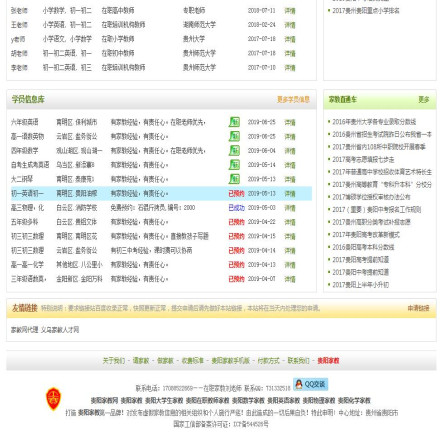The height and width of the screenshot is (440, 440).
Task: Open the 贵阳英语家教 footer link
Action: (x=283, y=400)
